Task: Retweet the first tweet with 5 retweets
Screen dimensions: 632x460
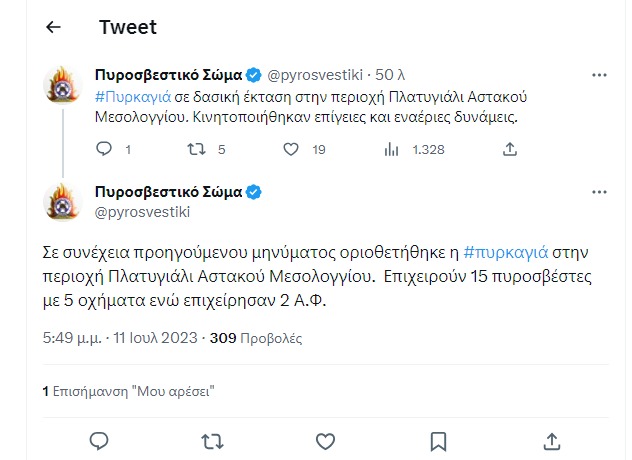Action: tap(197, 149)
